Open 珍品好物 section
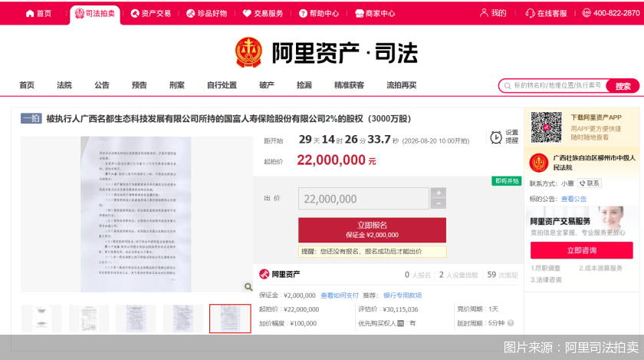Image resolution: width=644 pixels, height=360 pixels. pos(206,14)
